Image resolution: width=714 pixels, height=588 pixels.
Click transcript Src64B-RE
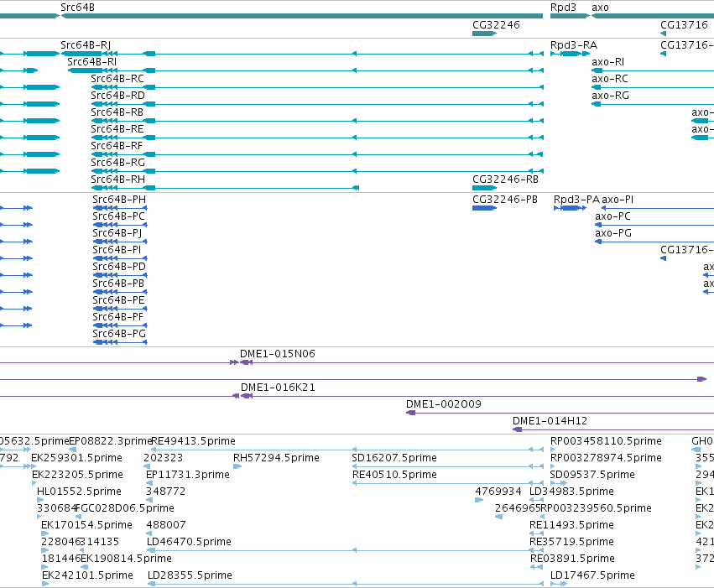(317, 138)
